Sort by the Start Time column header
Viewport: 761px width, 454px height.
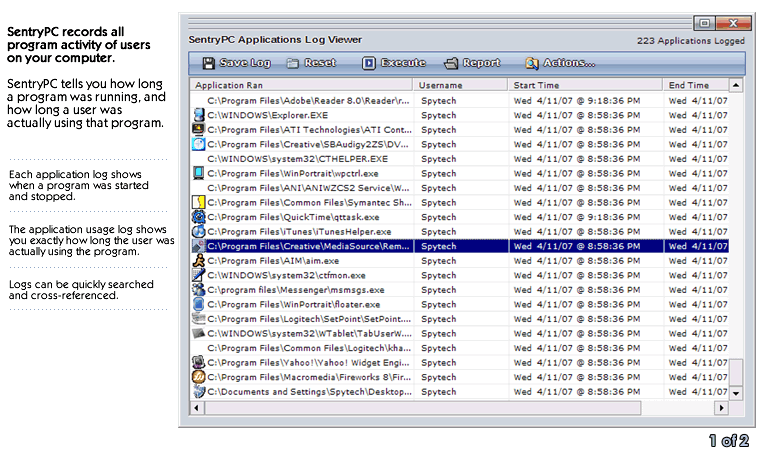pos(586,85)
